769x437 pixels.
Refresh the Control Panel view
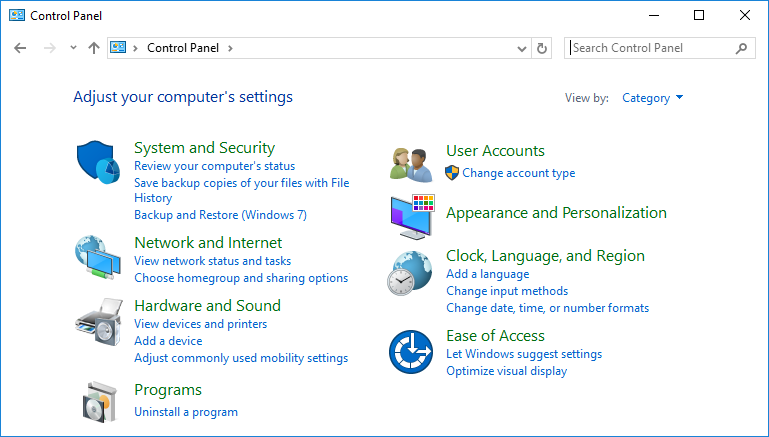[541, 48]
